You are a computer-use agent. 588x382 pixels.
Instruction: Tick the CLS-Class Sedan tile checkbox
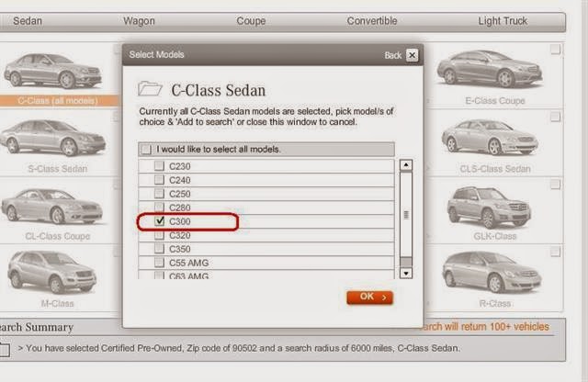(555, 117)
